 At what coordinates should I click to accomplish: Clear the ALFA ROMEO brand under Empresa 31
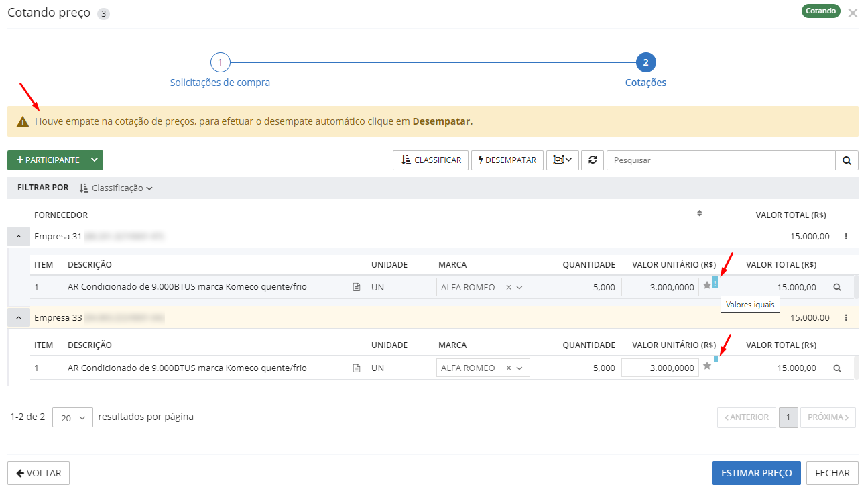click(x=508, y=287)
